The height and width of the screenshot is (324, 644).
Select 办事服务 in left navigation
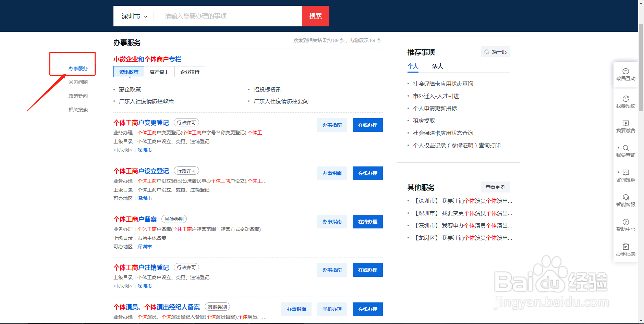pyautogui.click(x=78, y=68)
